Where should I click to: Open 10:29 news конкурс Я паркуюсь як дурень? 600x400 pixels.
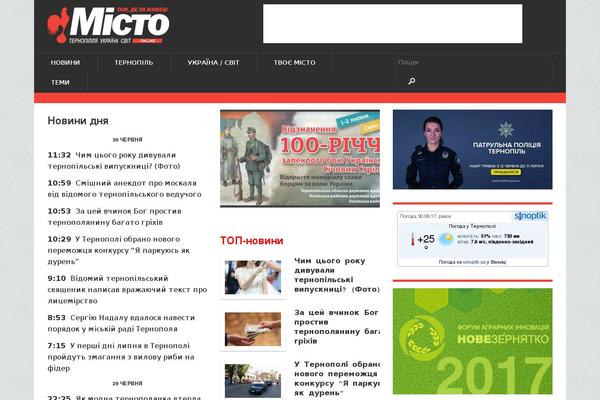119,250
